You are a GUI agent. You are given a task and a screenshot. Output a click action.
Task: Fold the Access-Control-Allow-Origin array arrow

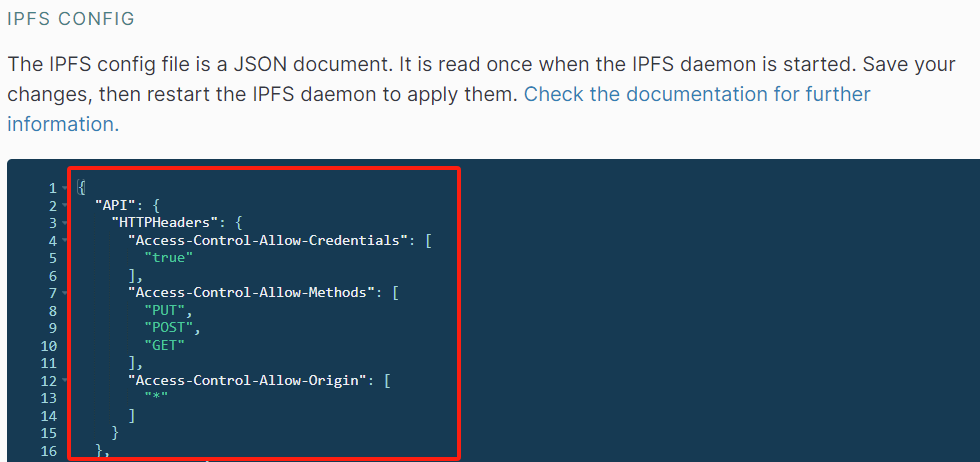[64, 380]
